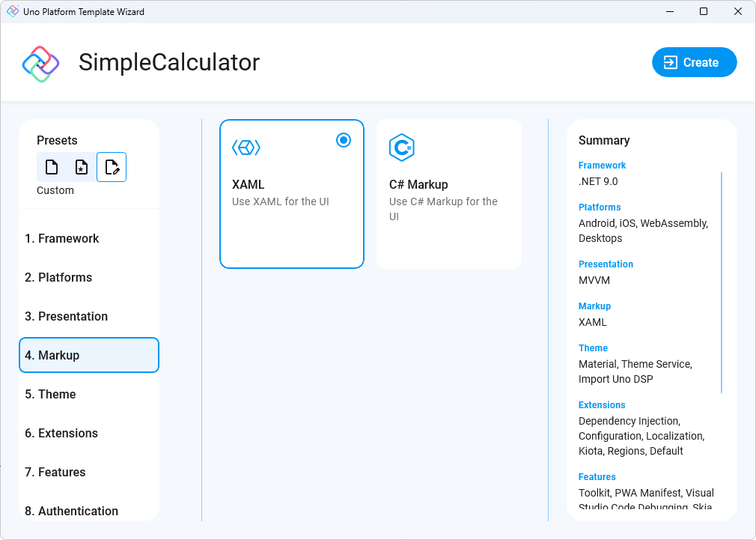
Task: Go to the 7. Features step
Action: 89,472
